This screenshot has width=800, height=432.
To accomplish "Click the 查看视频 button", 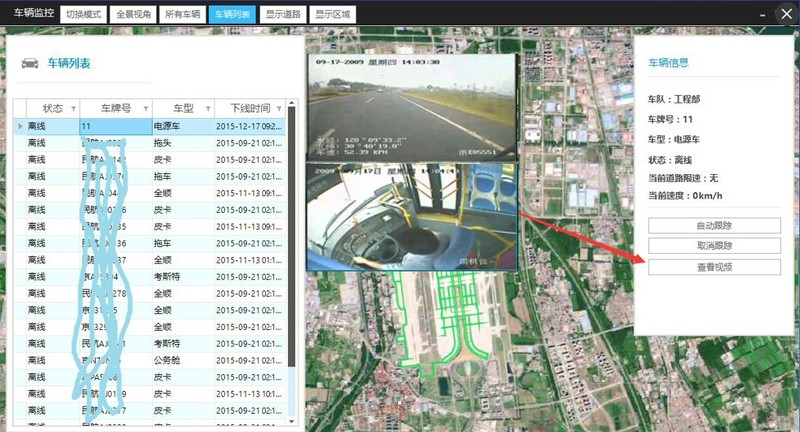I will (714, 267).
